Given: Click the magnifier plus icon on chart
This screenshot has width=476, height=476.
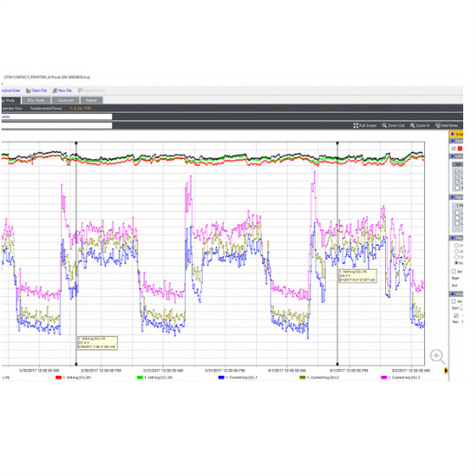Looking at the screenshot, I should 437,356.
